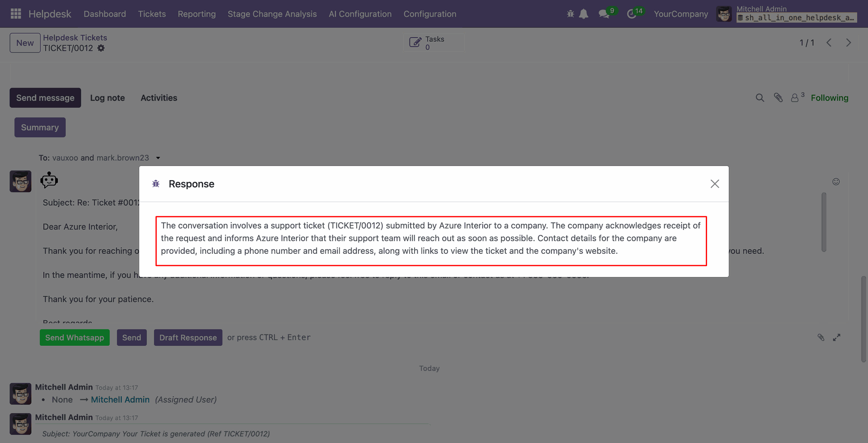Viewport: 868px width, 443px height.
Task: Open the emoji picker smiley icon
Action: click(x=836, y=181)
